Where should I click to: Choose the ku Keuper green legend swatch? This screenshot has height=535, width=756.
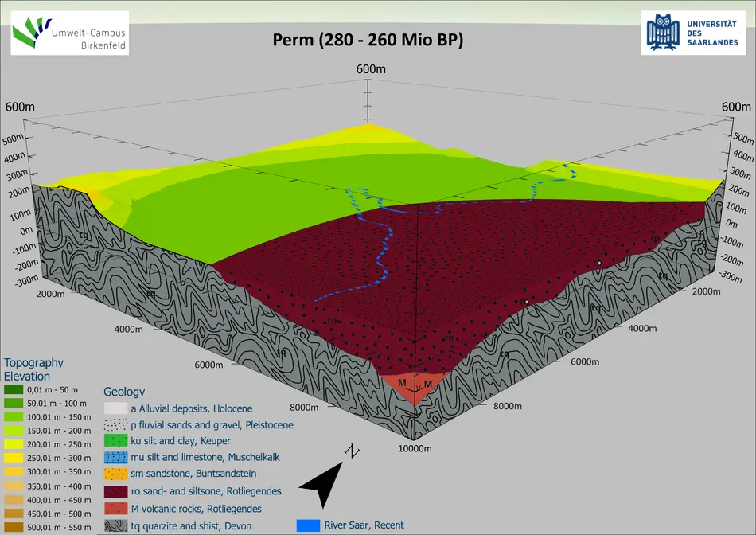tap(116, 442)
